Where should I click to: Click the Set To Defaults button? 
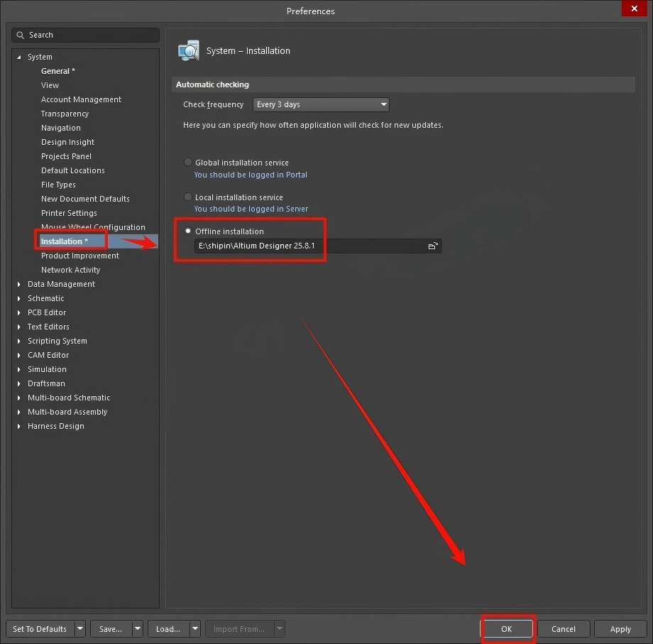coord(40,628)
